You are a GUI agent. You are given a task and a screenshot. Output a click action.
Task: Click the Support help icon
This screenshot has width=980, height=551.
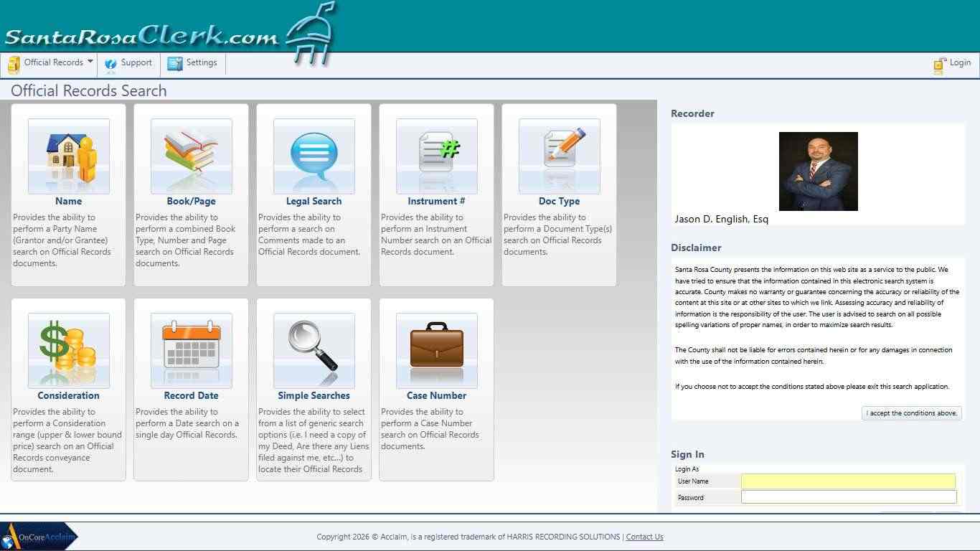[111, 64]
